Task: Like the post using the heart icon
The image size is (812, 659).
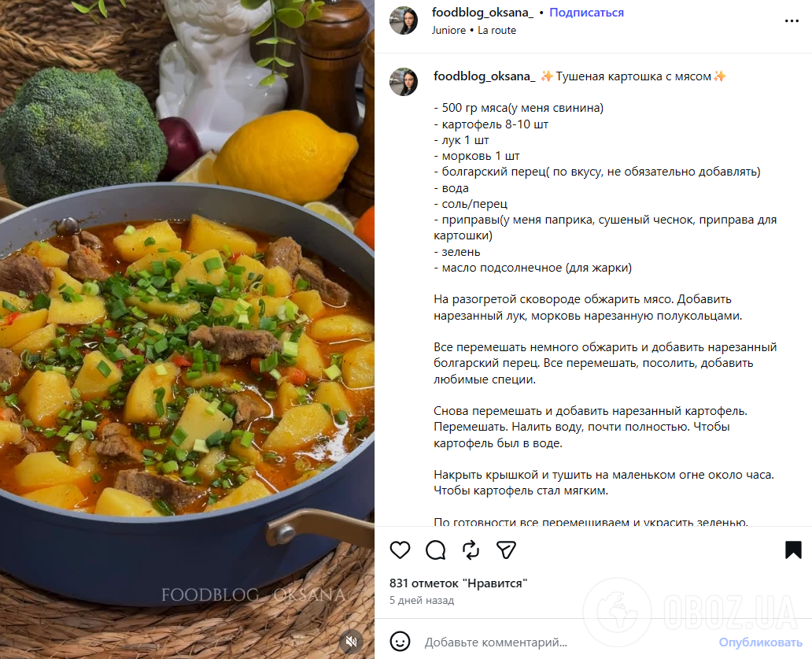Action: [400, 550]
